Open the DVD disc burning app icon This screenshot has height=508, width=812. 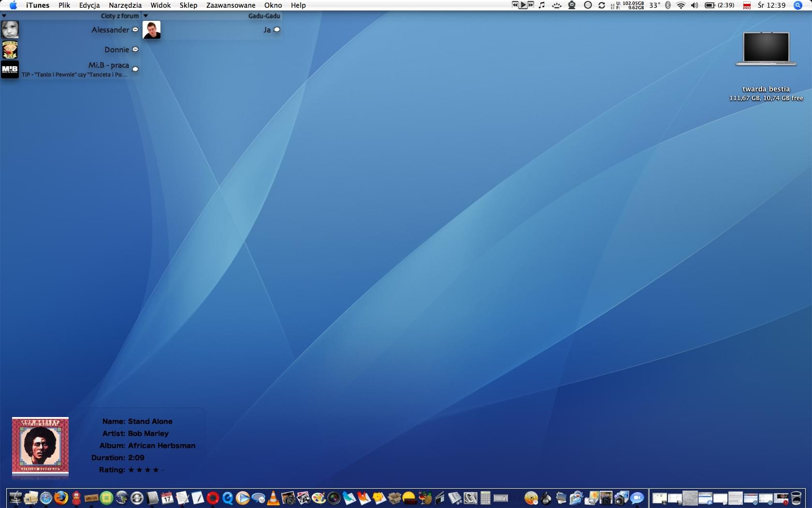[531, 497]
